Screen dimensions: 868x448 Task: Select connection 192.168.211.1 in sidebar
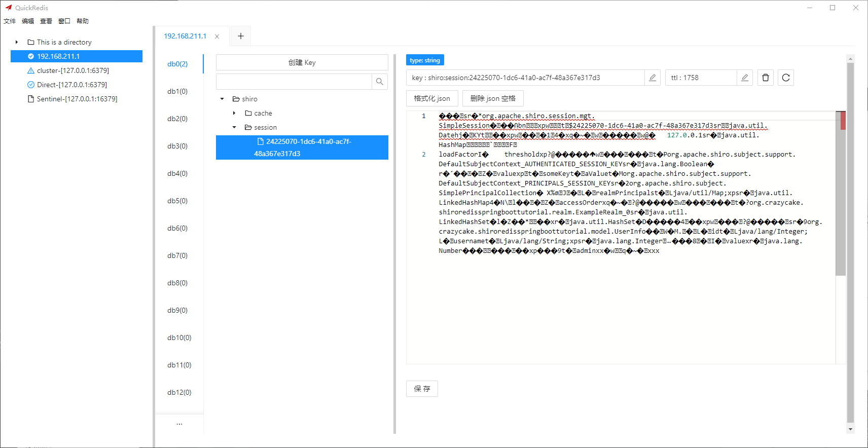[x=77, y=56]
